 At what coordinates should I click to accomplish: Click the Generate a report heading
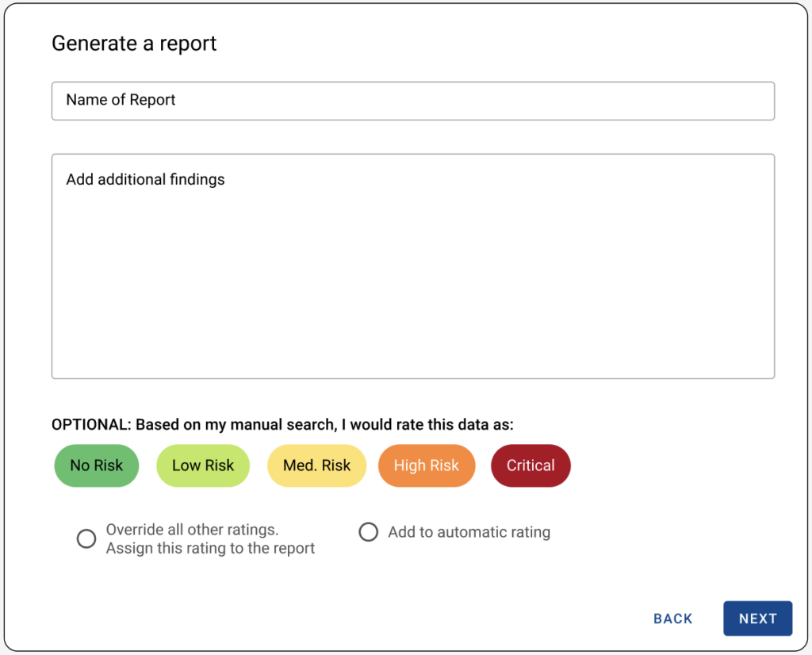pos(134,43)
